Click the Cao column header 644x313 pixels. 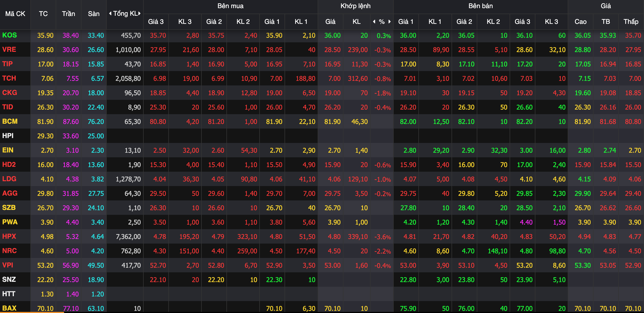pyautogui.click(x=580, y=22)
